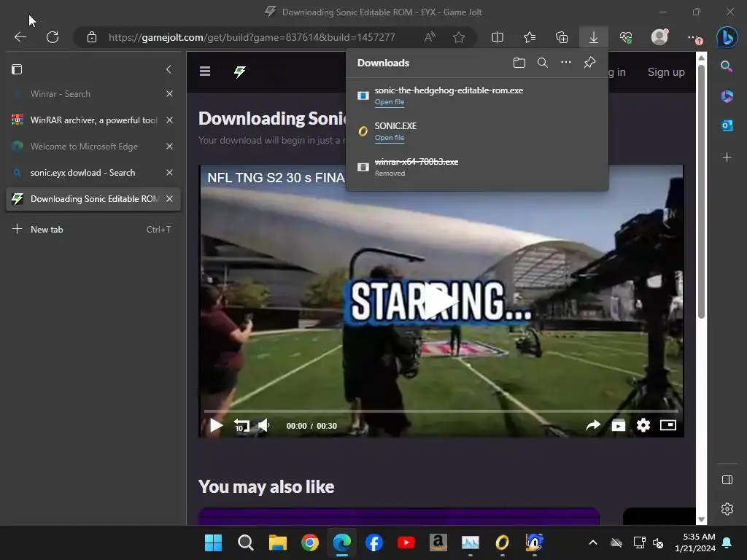The image size is (747, 560).
Task: Open Game Jolt hamburger menu
Action: [x=205, y=71]
